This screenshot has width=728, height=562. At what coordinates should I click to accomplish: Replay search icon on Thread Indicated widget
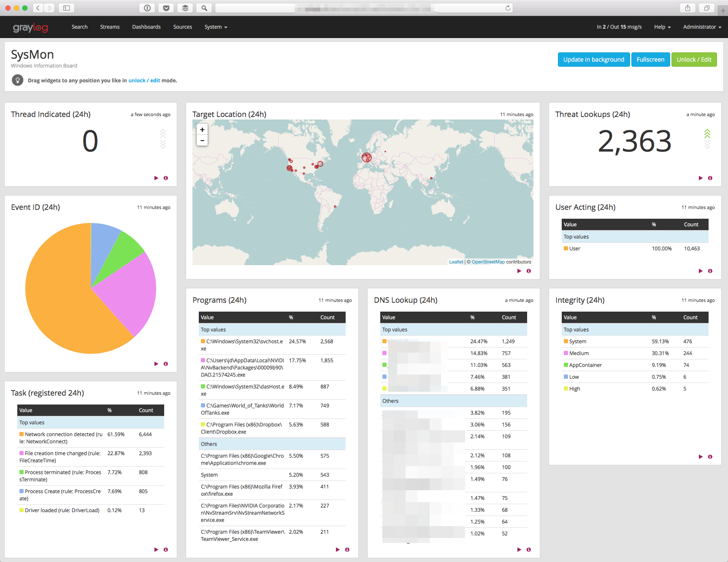[x=156, y=178]
